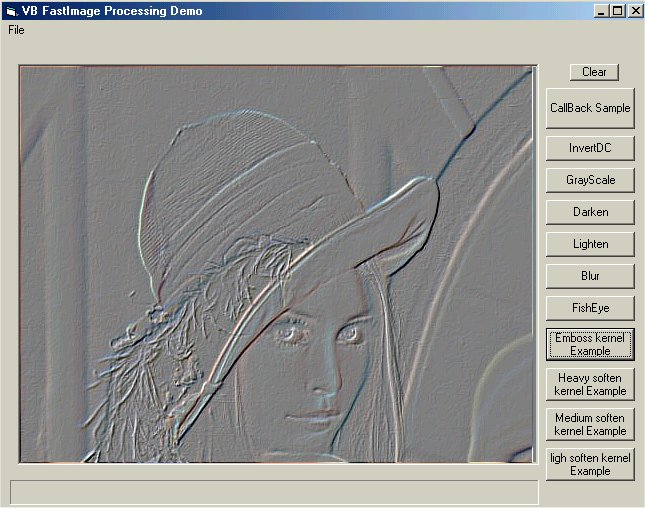Open the application icon system menu
Screen dimensions: 645x508
[x=10, y=11]
